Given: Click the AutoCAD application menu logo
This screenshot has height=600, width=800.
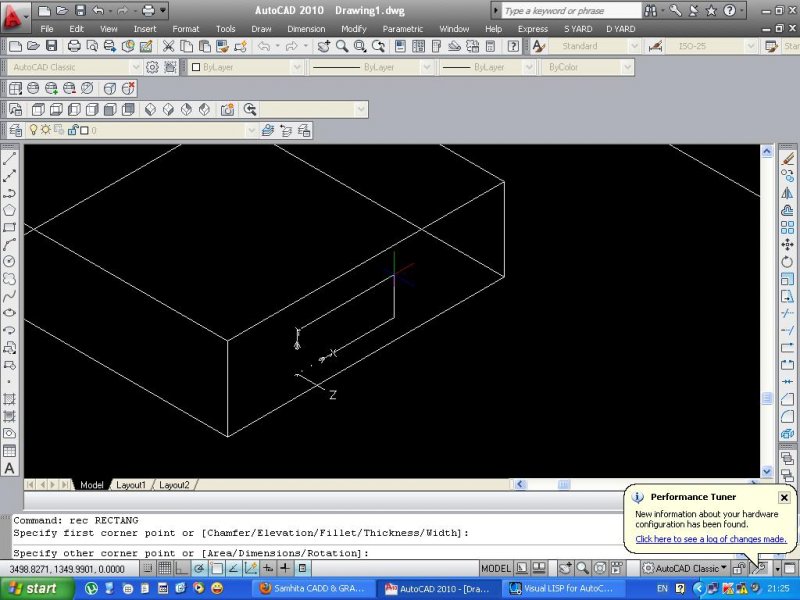Looking at the screenshot, I should coord(15,15).
